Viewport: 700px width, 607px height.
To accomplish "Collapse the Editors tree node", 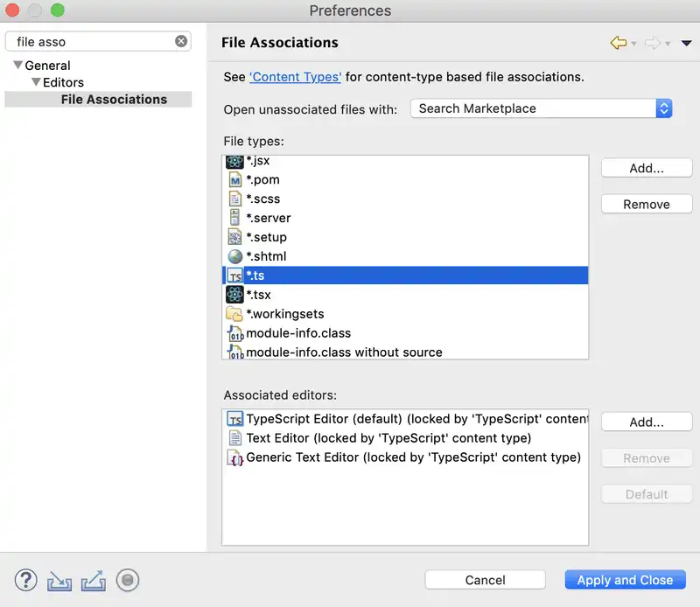I will pyautogui.click(x=36, y=83).
